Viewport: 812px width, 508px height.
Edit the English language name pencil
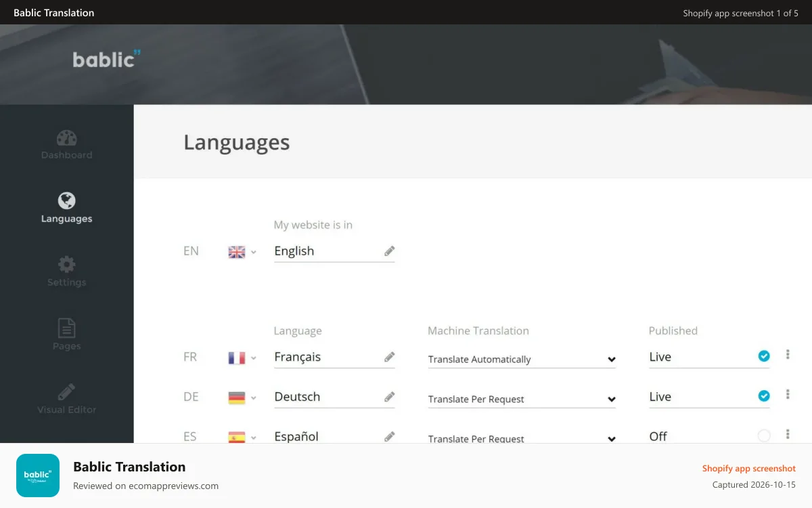pos(390,251)
